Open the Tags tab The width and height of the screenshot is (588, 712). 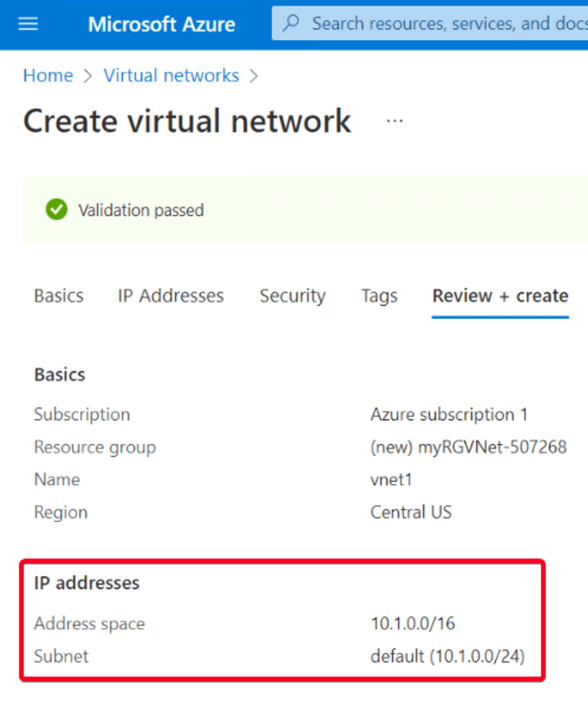pos(379,296)
